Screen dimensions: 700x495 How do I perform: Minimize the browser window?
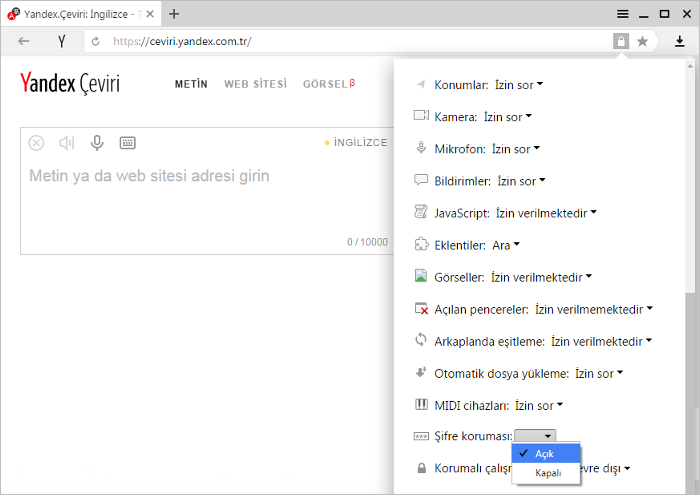point(643,15)
